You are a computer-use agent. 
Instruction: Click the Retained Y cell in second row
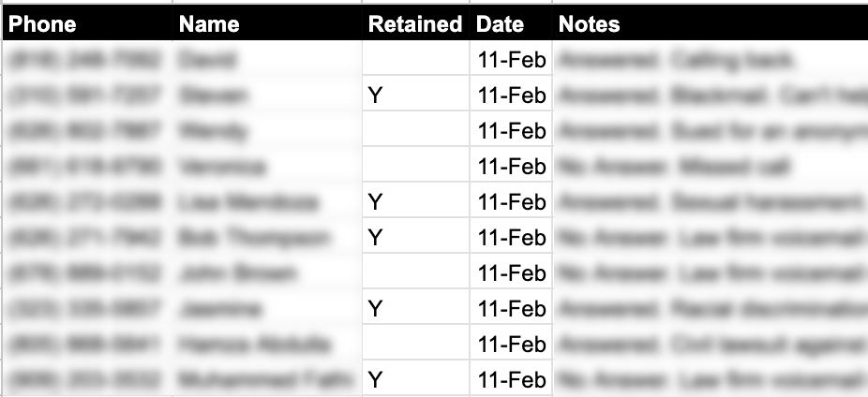[416, 94]
